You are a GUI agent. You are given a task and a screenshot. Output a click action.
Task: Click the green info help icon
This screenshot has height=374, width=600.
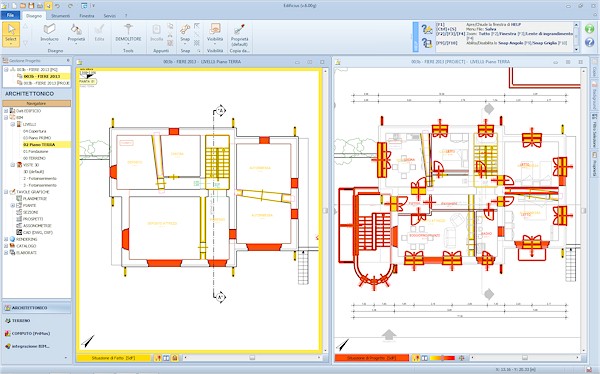coord(589,28)
